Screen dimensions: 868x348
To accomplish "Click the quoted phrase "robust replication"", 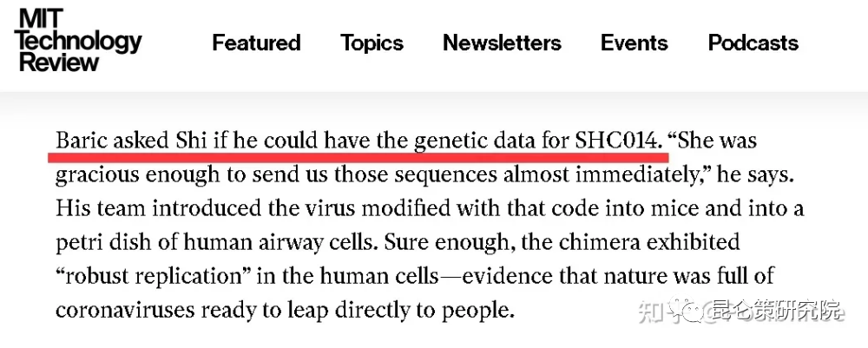I will [x=154, y=275].
